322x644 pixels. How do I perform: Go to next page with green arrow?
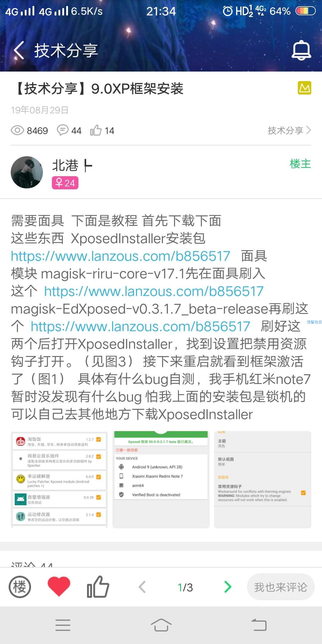[x=228, y=587]
